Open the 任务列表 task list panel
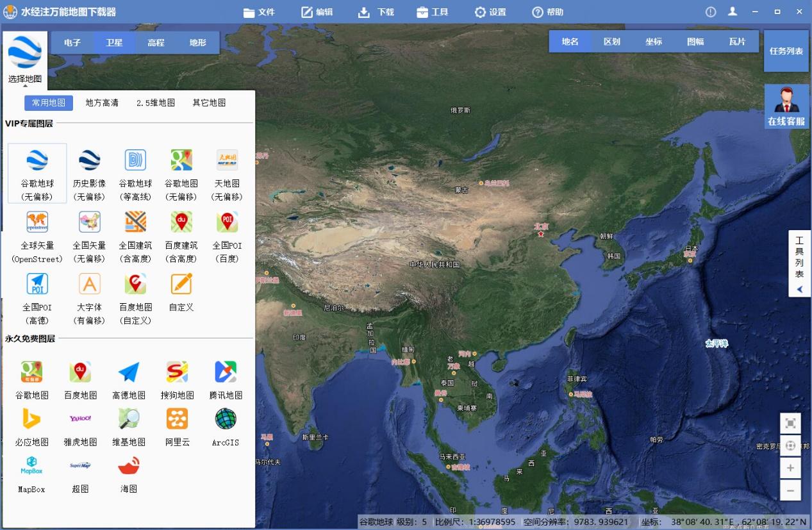The height and width of the screenshot is (530, 812). click(x=786, y=51)
